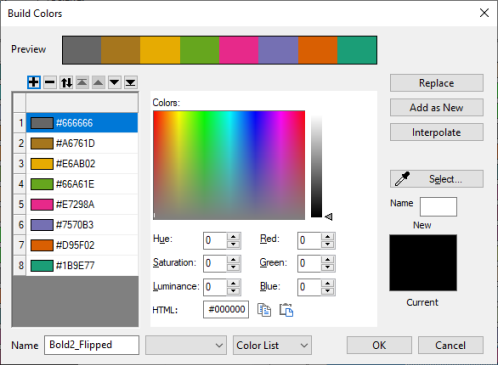Click the Cancel button

[x=451, y=345]
